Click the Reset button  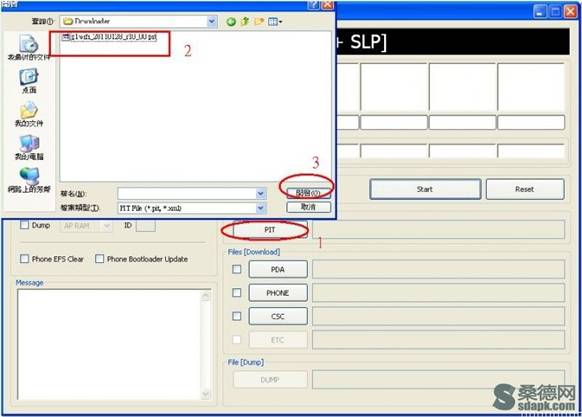coord(525,189)
